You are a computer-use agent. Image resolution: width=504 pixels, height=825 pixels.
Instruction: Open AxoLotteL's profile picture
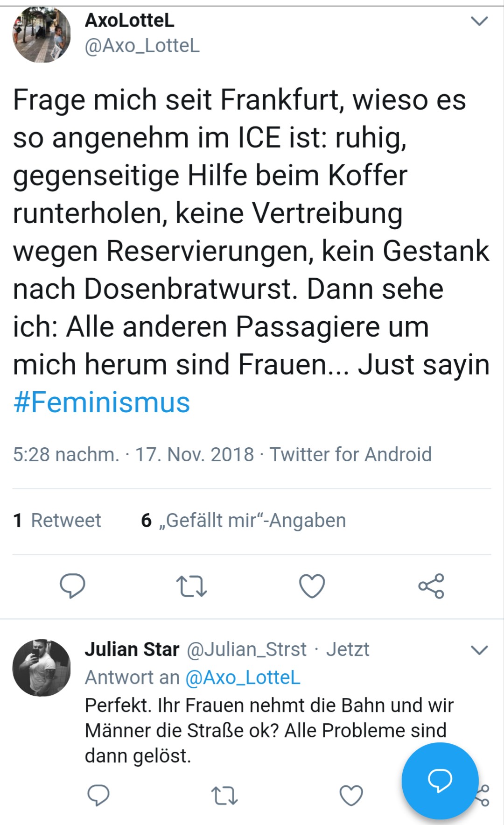tap(42, 34)
